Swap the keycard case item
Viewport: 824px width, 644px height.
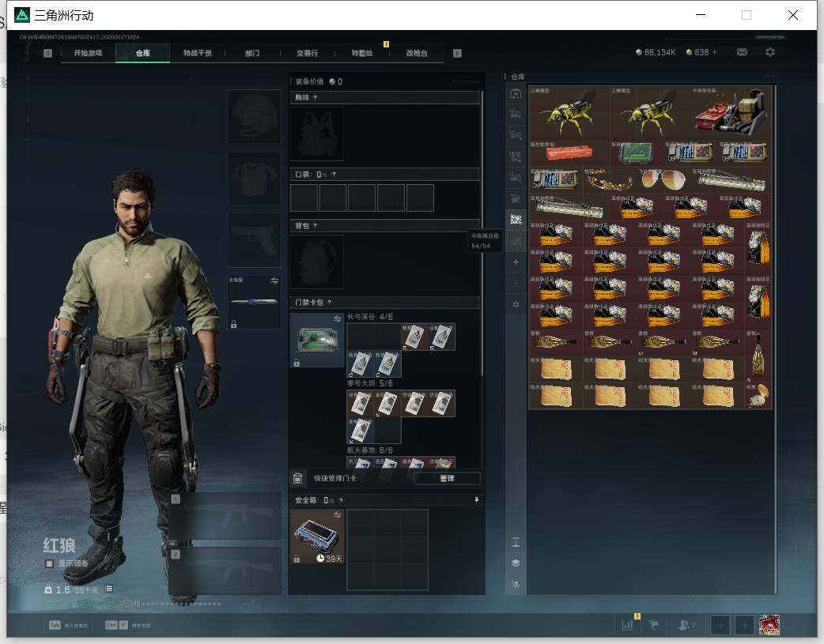337,319
